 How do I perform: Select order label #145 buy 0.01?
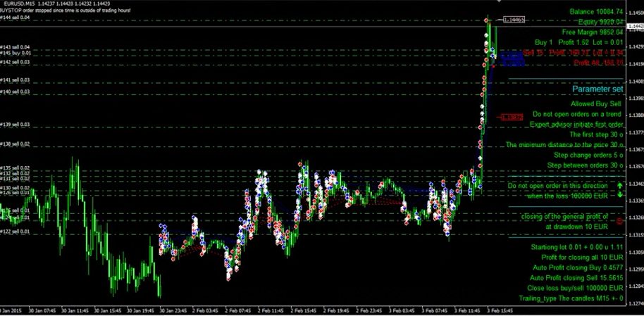16,53
